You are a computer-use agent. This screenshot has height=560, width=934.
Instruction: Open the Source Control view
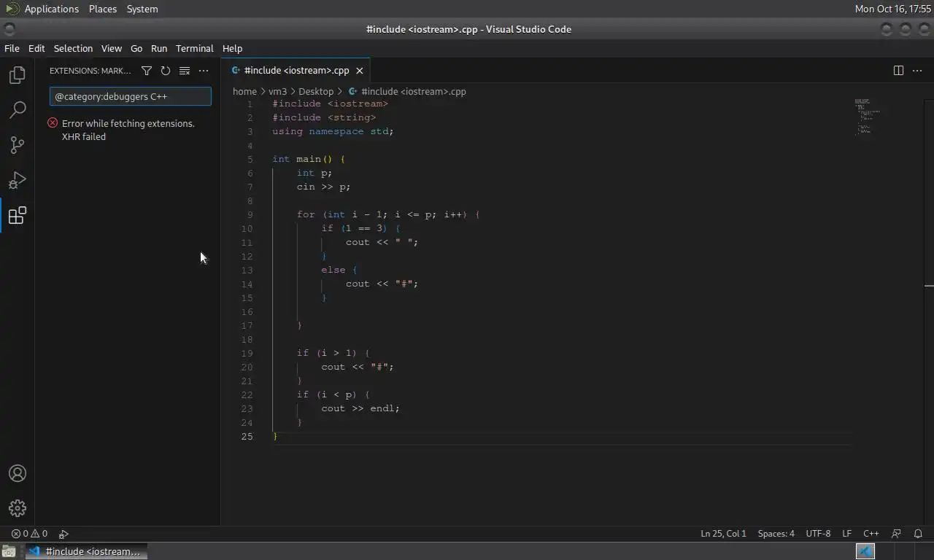click(x=18, y=145)
